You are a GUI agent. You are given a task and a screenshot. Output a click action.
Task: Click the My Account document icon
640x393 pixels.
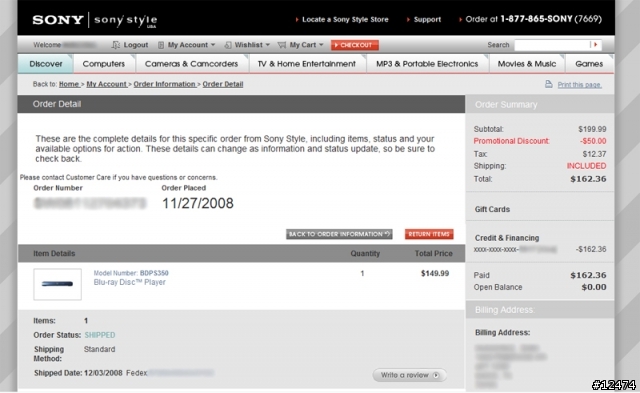pyautogui.click(x=161, y=45)
